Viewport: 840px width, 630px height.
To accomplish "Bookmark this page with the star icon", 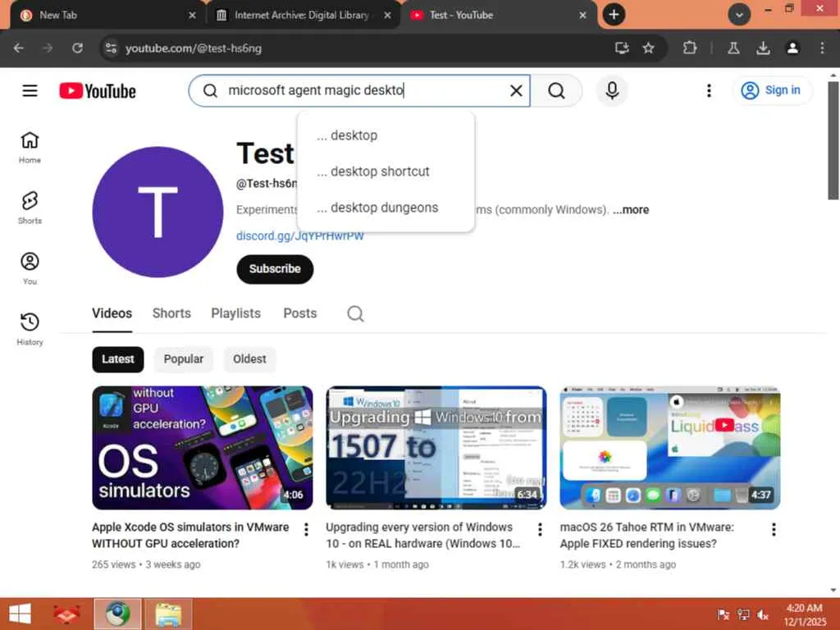I will tap(648, 48).
